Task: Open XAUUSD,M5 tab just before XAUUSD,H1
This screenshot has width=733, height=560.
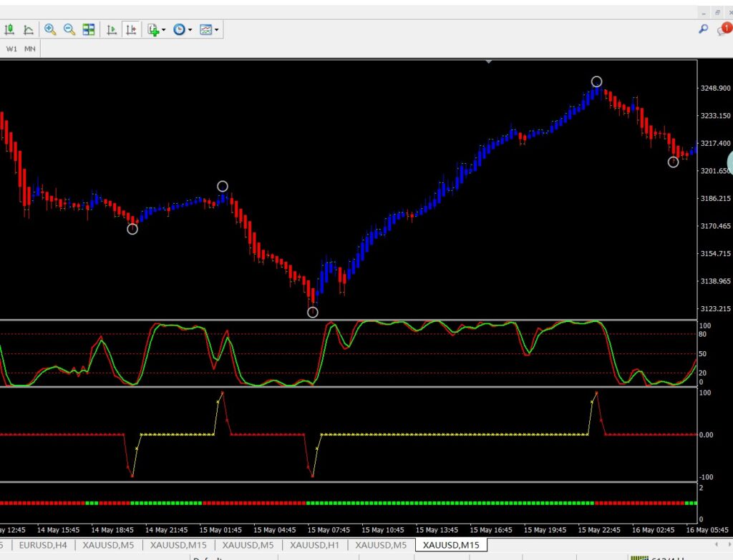Action: [x=248, y=545]
